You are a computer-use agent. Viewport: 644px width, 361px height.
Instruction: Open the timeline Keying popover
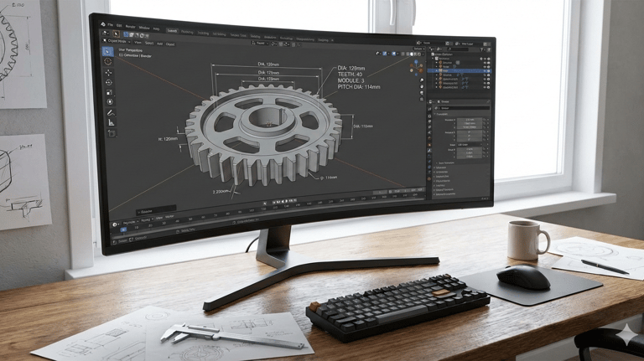(x=148, y=219)
